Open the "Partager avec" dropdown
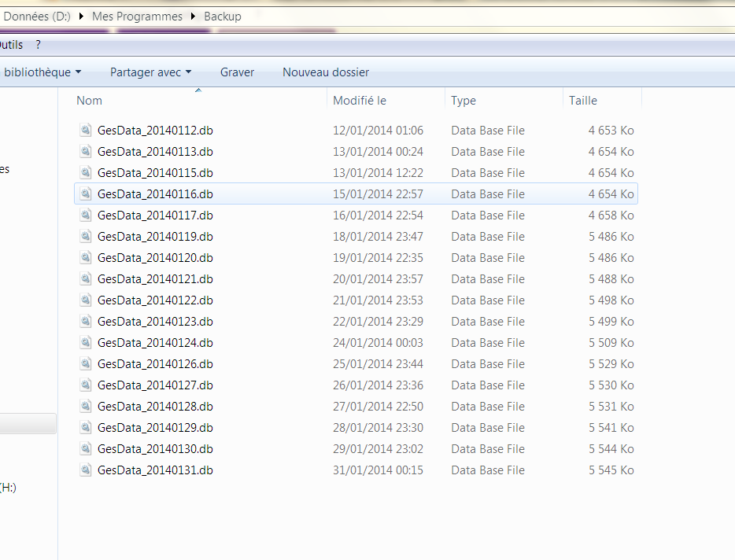The image size is (735, 560). (x=150, y=72)
